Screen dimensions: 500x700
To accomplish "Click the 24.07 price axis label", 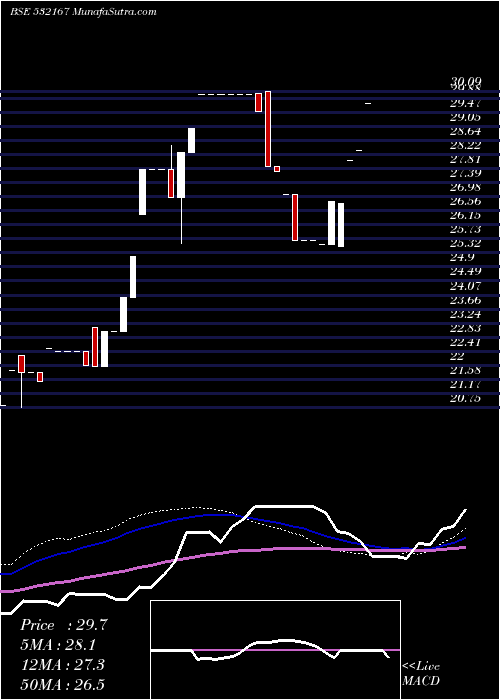I will 466,285.
